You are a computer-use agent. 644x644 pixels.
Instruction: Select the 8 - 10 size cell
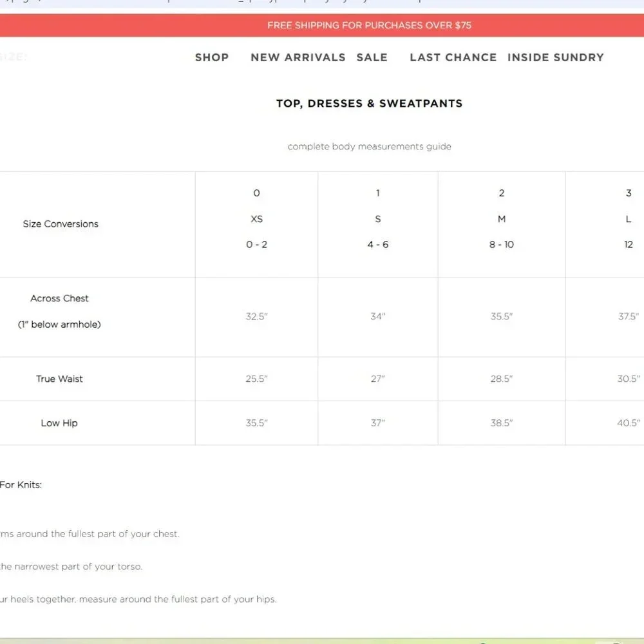(502, 244)
